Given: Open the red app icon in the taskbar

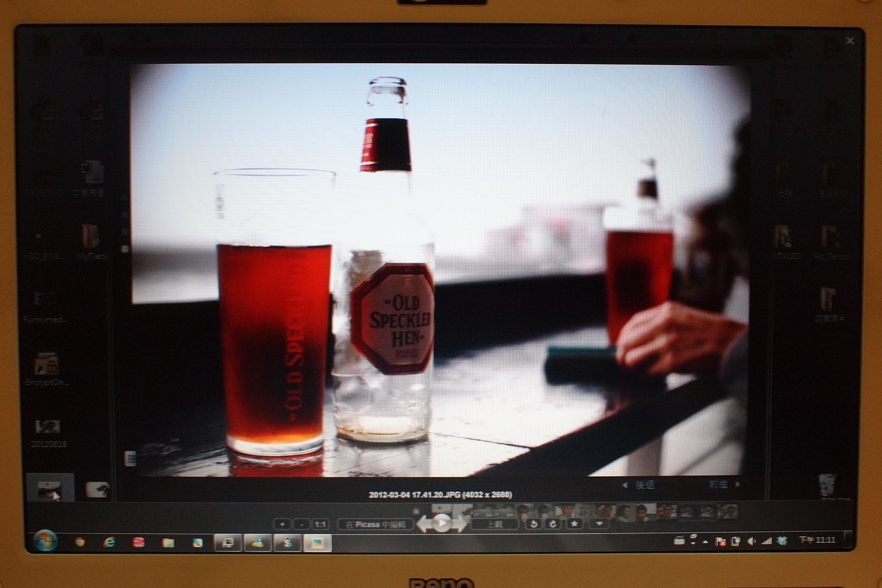Looking at the screenshot, I should [139, 542].
